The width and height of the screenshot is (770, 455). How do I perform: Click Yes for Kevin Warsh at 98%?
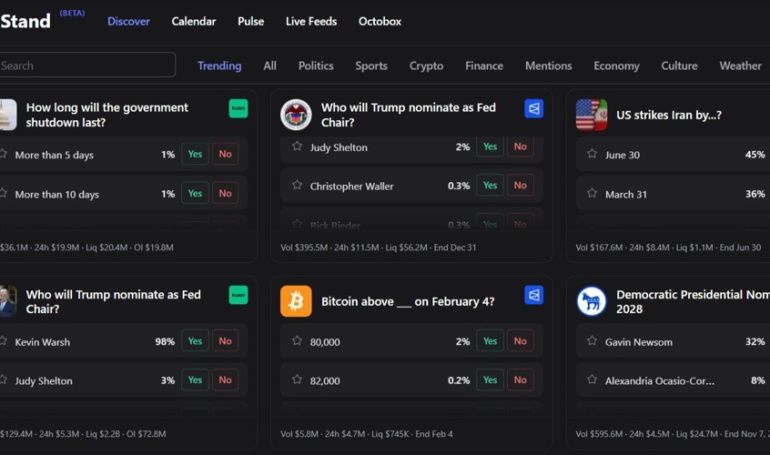point(195,341)
